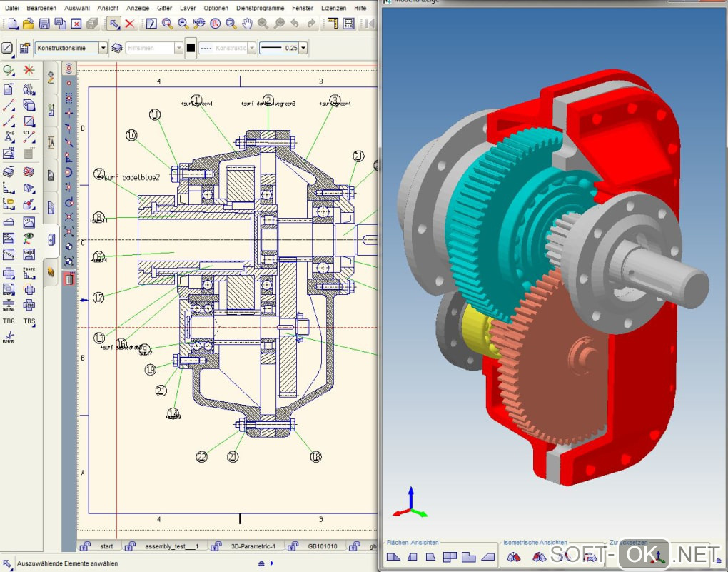The image size is (728, 572).
Task: Click the red X delete icon
Action: 130,24
